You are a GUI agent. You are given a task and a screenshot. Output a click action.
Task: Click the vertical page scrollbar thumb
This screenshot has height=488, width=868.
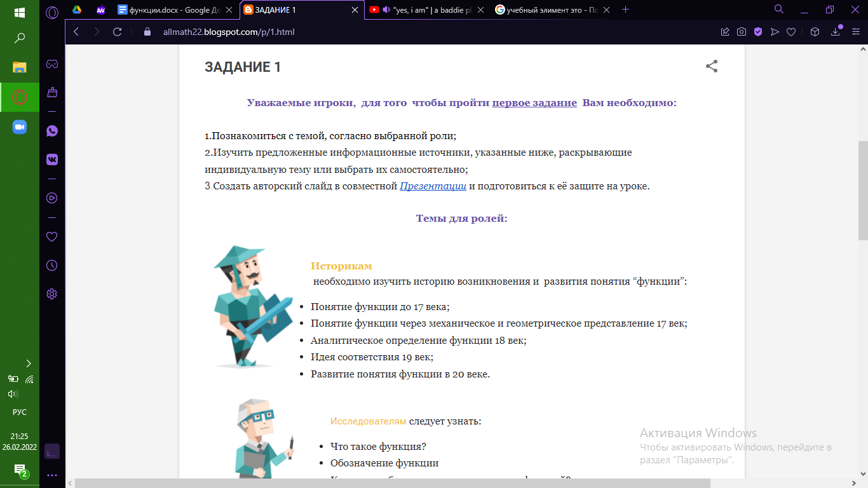click(863, 191)
